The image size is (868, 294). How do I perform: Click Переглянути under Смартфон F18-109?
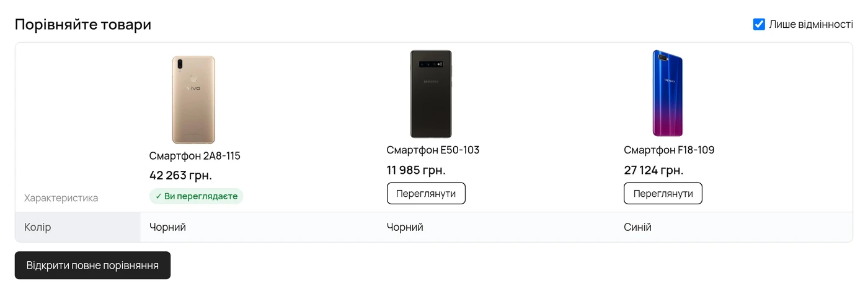(663, 193)
